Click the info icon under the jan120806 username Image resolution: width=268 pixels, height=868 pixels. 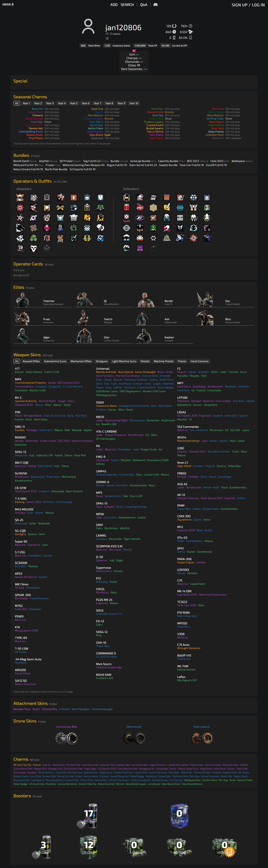tap(107, 38)
